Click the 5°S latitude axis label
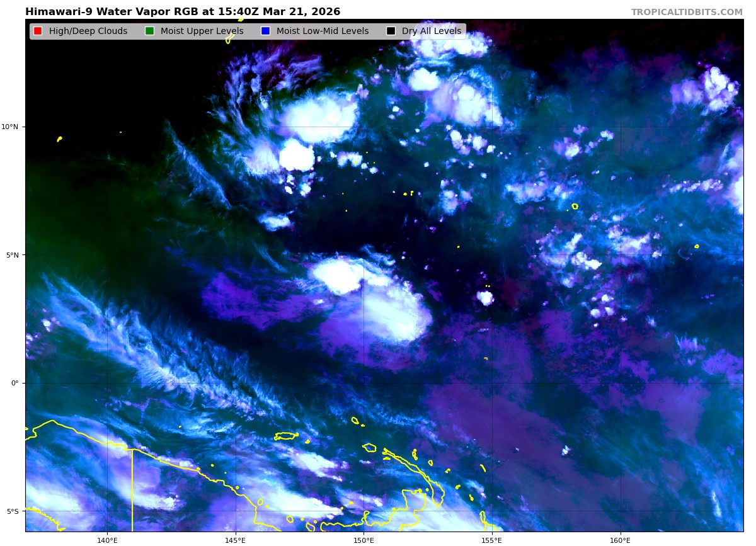 click(13, 511)
